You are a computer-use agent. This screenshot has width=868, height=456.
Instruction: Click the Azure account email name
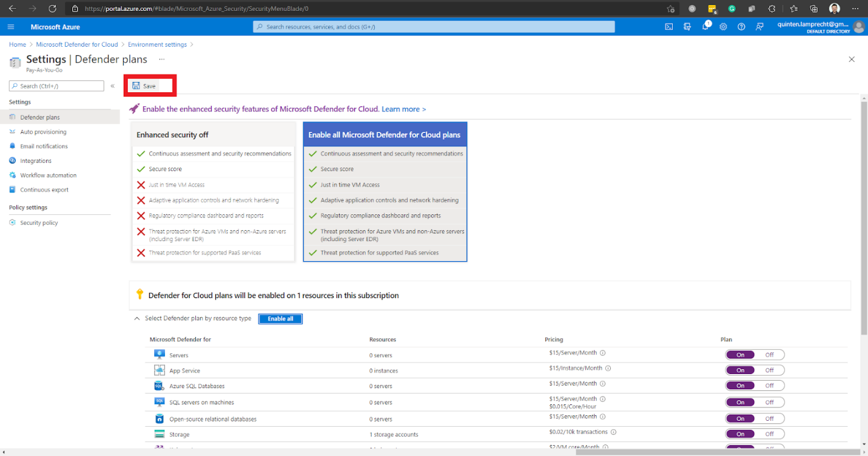pyautogui.click(x=813, y=24)
